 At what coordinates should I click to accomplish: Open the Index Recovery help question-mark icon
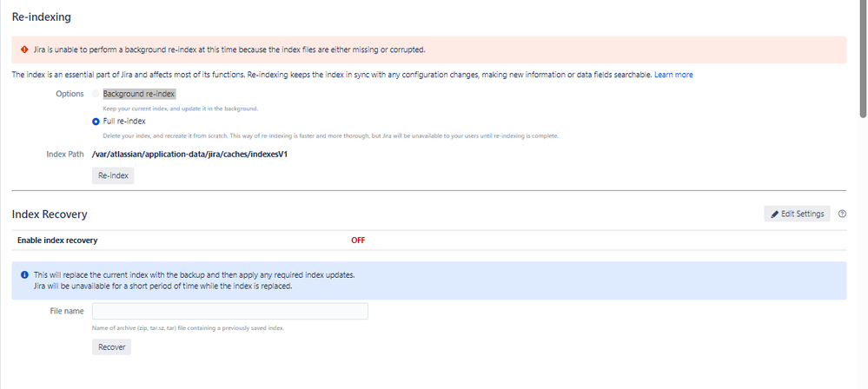[x=843, y=214]
